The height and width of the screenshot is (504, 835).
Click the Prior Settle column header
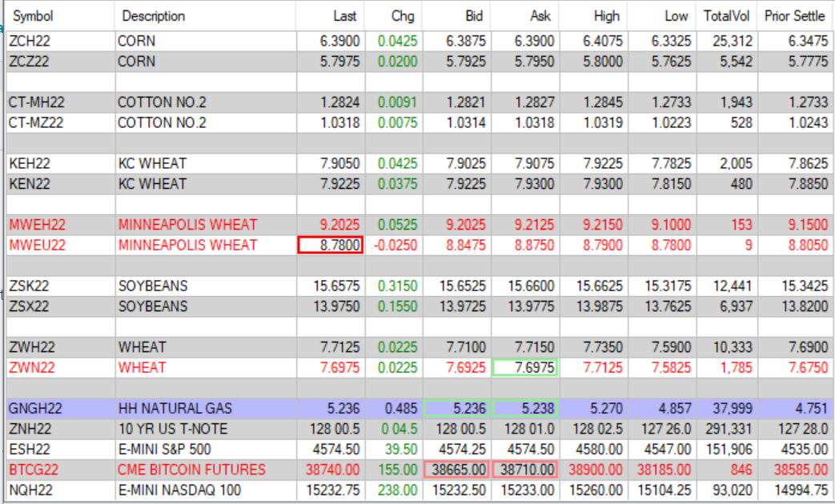click(x=795, y=16)
